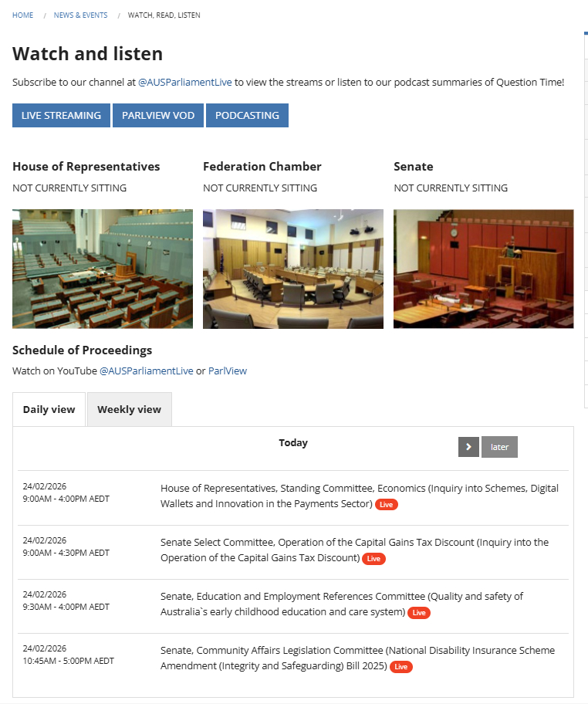Select the Senate chamber thumbnail
This screenshot has height=704, width=588.
pos(484,269)
